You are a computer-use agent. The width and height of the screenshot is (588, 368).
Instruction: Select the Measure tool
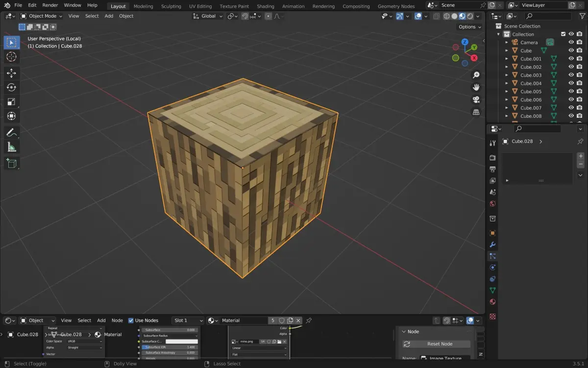11,147
